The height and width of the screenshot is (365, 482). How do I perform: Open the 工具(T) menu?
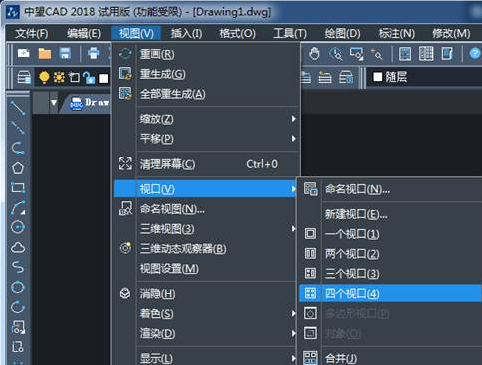tap(290, 33)
